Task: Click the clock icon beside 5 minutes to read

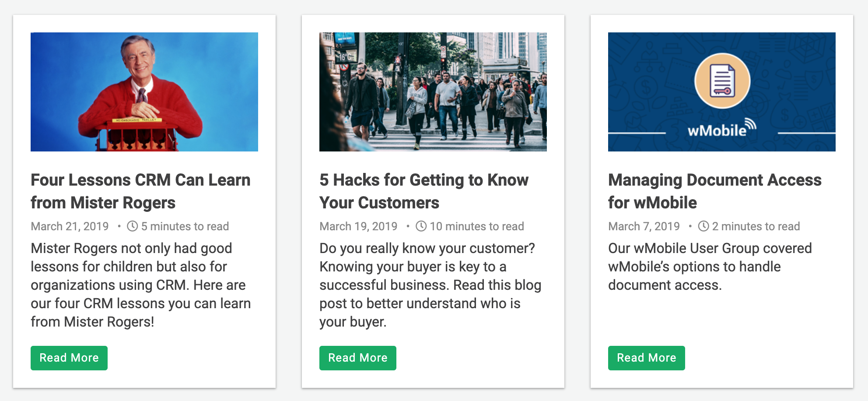Action: 132,226
